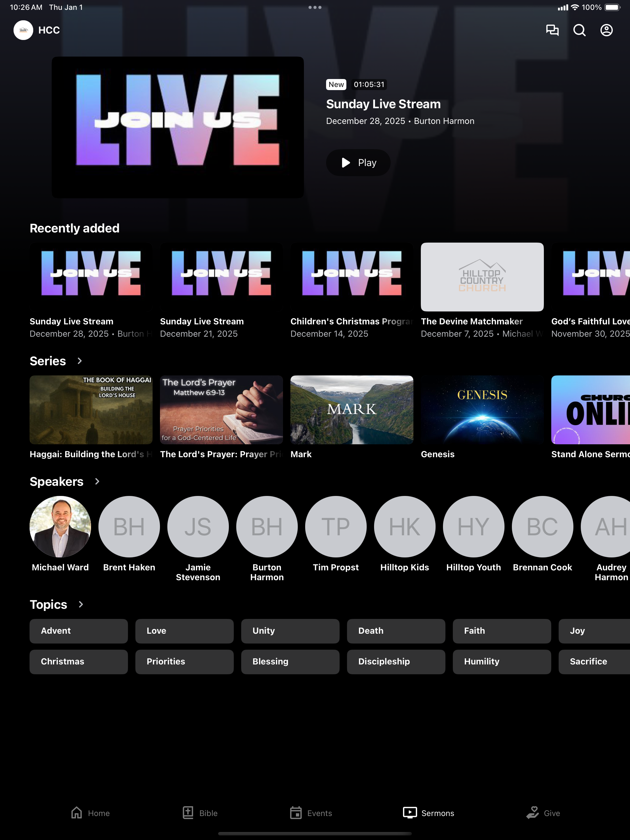Select the Christmas topic

click(x=79, y=662)
